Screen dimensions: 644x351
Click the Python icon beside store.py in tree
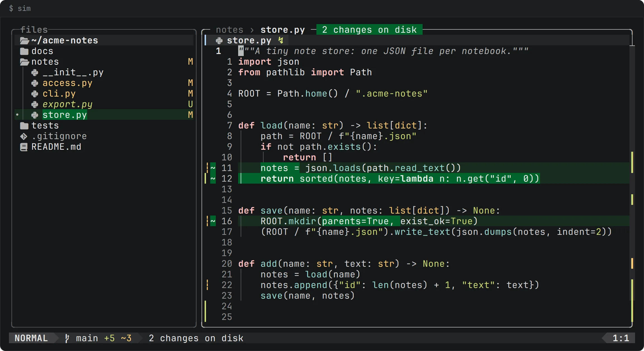tap(35, 115)
